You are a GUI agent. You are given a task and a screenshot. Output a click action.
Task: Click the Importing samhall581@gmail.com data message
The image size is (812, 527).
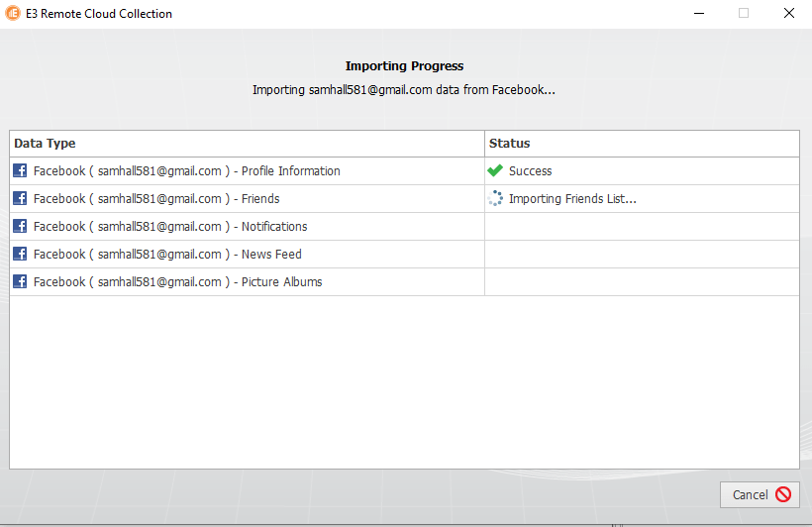(404, 90)
